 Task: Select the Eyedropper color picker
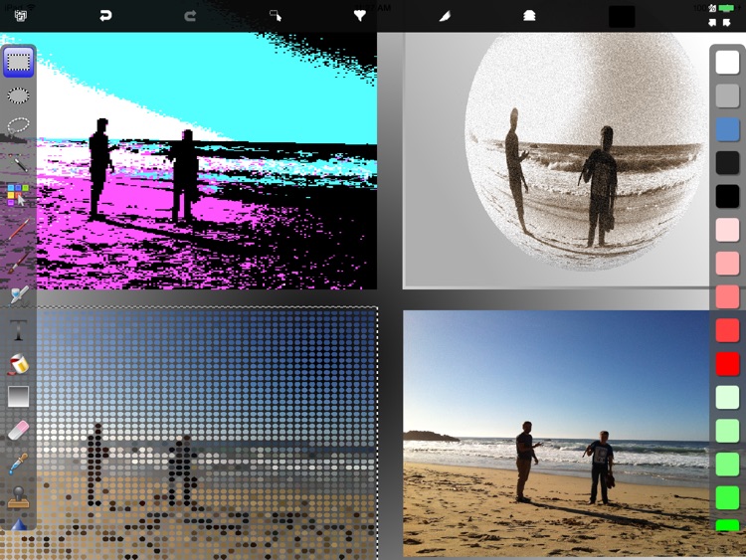19,464
